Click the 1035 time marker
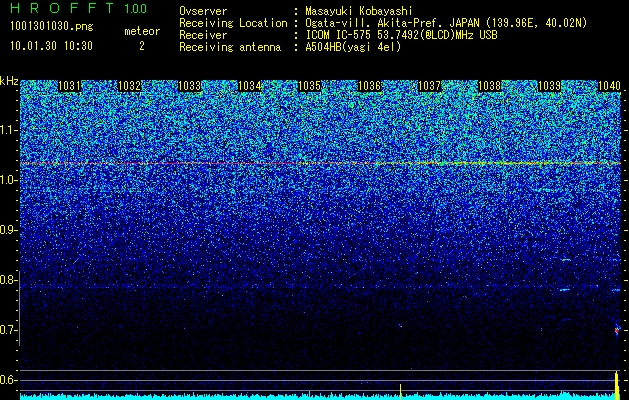 (309, 86)
